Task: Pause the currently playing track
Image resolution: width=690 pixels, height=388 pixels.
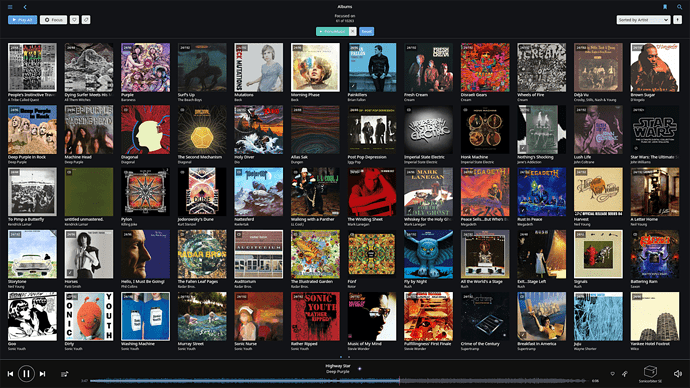Action: point(26,374)
